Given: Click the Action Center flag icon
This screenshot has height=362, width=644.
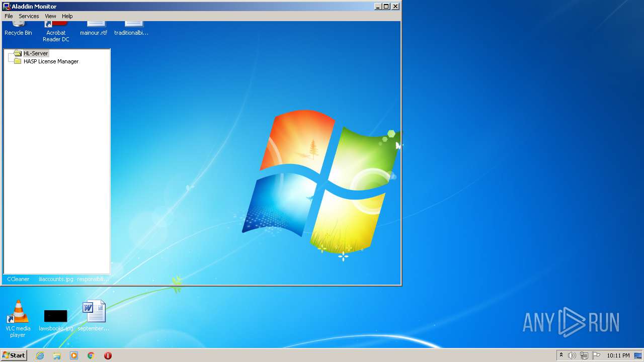Looking at the screenshot, I should (596, 355).
